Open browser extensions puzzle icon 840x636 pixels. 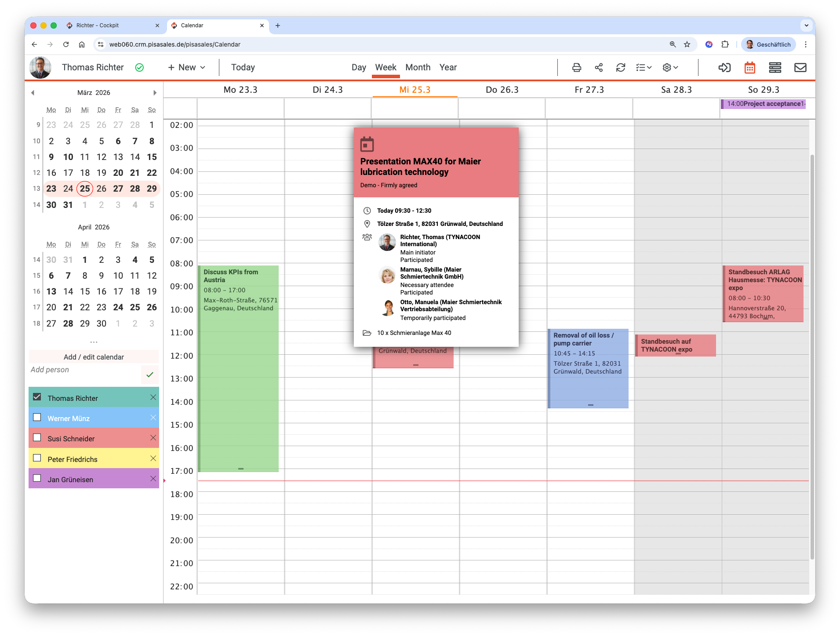coord(725,44)
